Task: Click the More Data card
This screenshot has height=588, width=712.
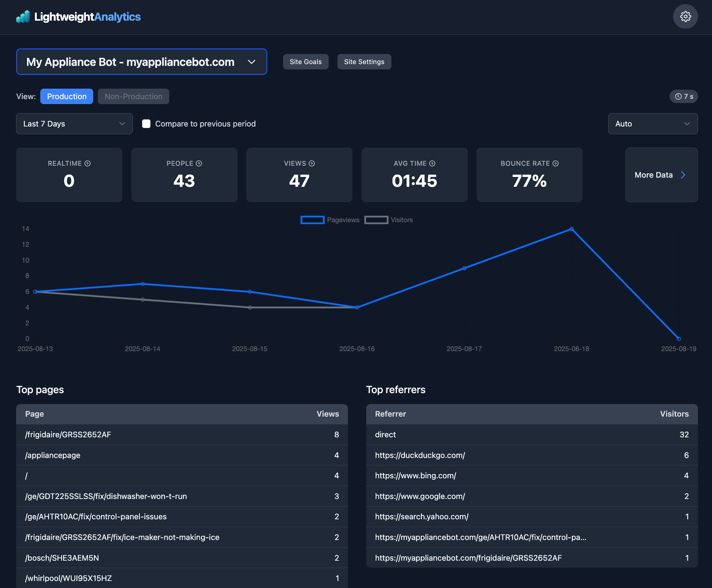Action: pos(661,175)
